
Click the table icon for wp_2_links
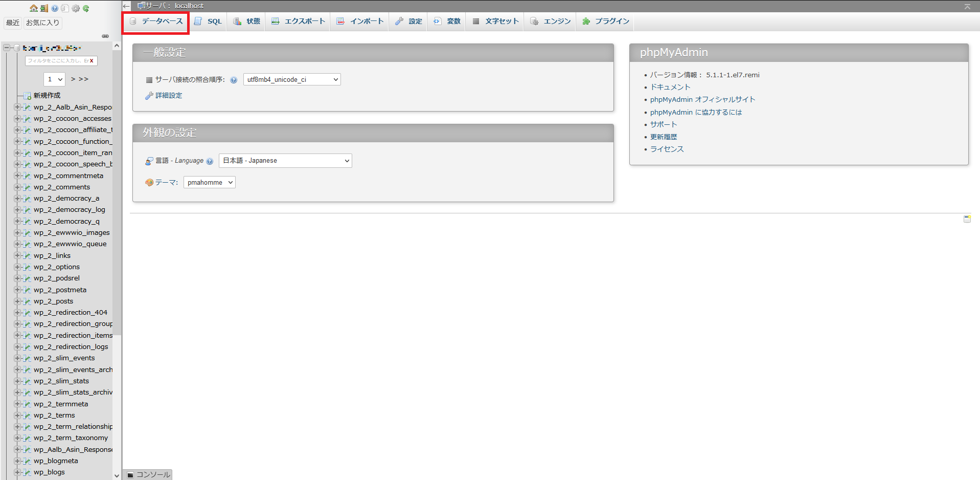(x=27, y=256)
